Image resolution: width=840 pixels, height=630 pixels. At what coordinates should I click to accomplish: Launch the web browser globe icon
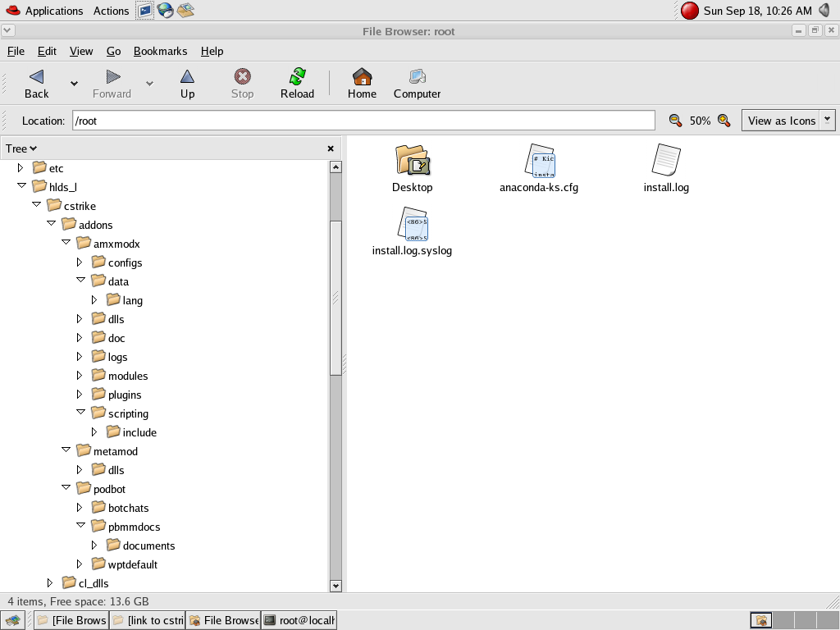[x=165, y=11]
